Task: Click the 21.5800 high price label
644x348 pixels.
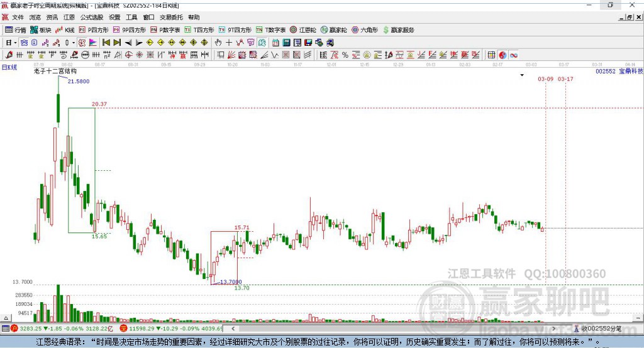Action: (x=79, y=81)
